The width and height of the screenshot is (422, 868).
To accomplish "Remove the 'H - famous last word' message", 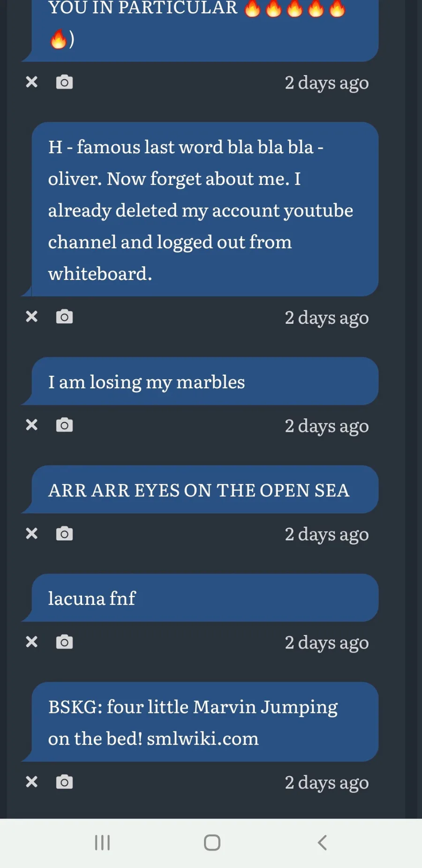I will pos(31,317).
